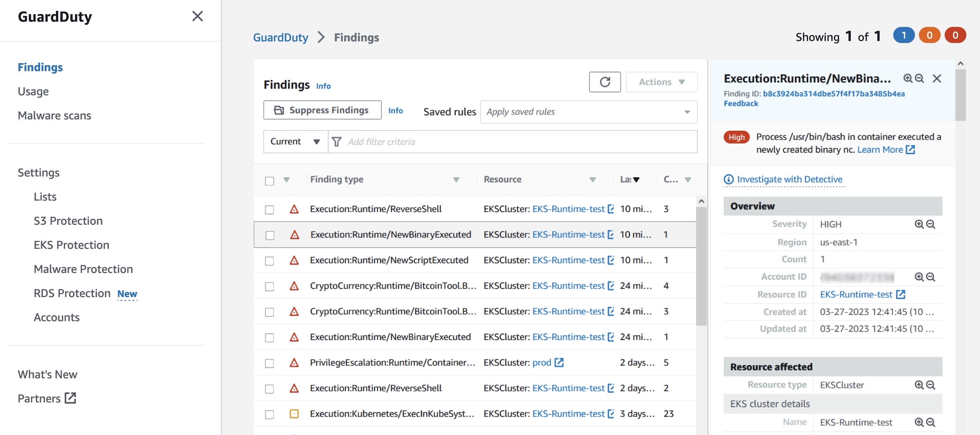Check the NewBinaryExecuted row from 24 minutes ago
Viewport: 980px width, 435px height.
269,338
